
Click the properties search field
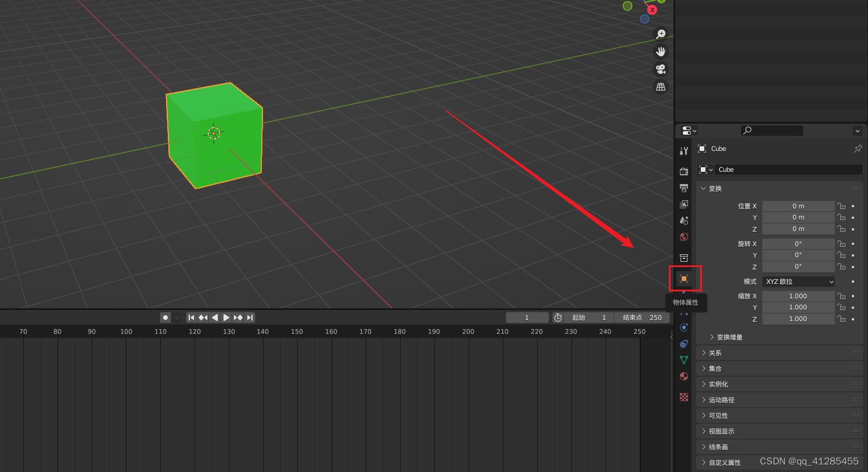pyautogui.click(x=772, y=131)
